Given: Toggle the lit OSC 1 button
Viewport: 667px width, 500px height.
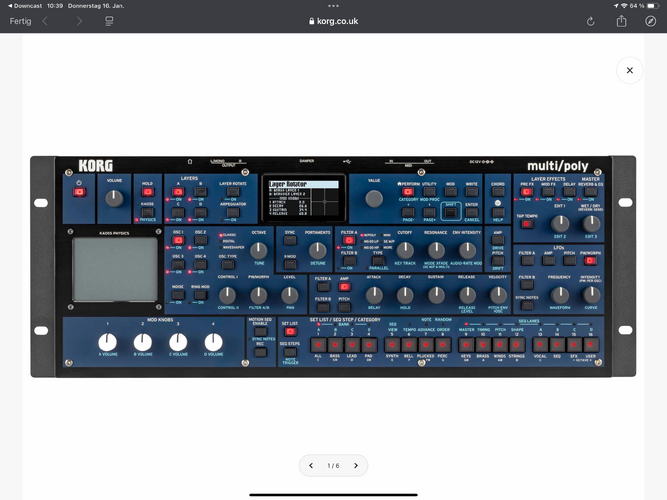Looking at the screenshot, I should click(x=177, y=240).
